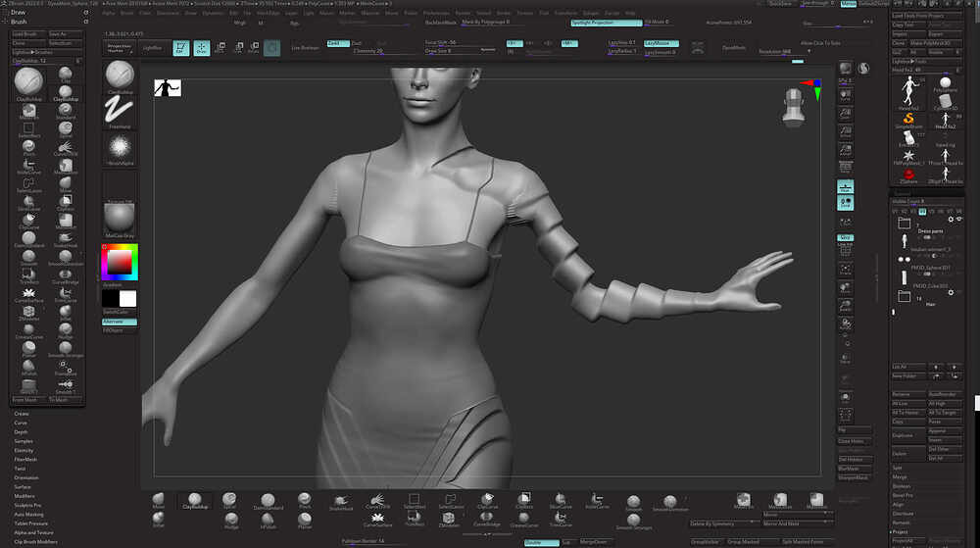Pick SelectRect brush in left Brush palette

[x=28, y=130]
